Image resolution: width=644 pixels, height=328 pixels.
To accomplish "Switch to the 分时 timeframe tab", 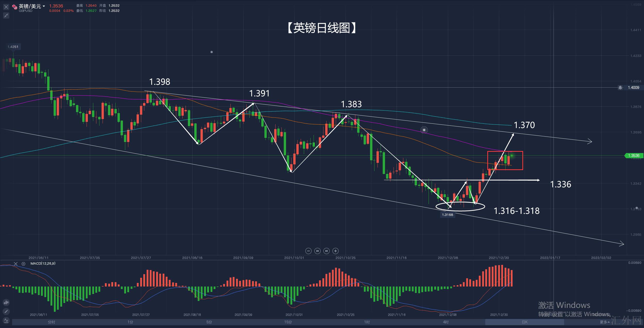I will coord(52,322).
